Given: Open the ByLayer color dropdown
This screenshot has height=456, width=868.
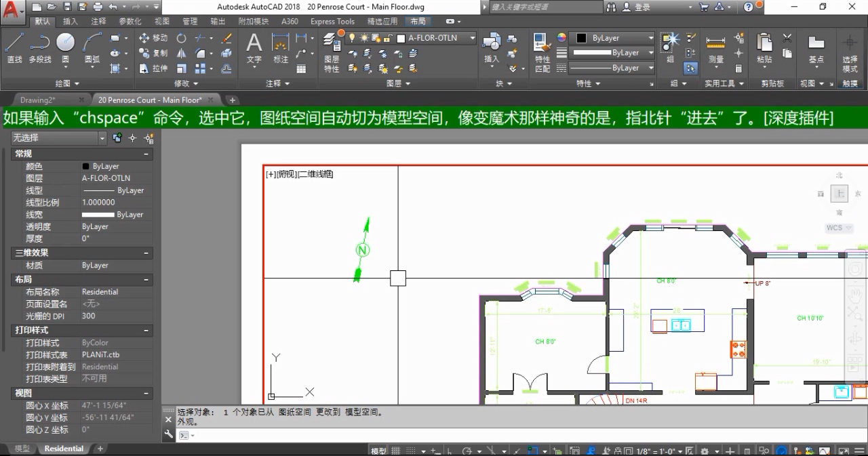Looking at the screenshot, I should point(651,38).
